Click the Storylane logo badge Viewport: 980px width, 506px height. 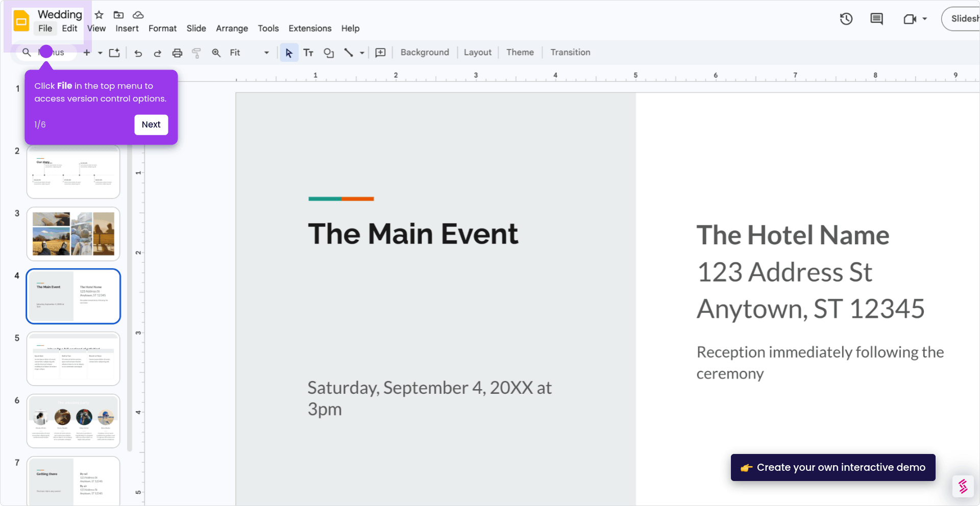coord(963,486)
